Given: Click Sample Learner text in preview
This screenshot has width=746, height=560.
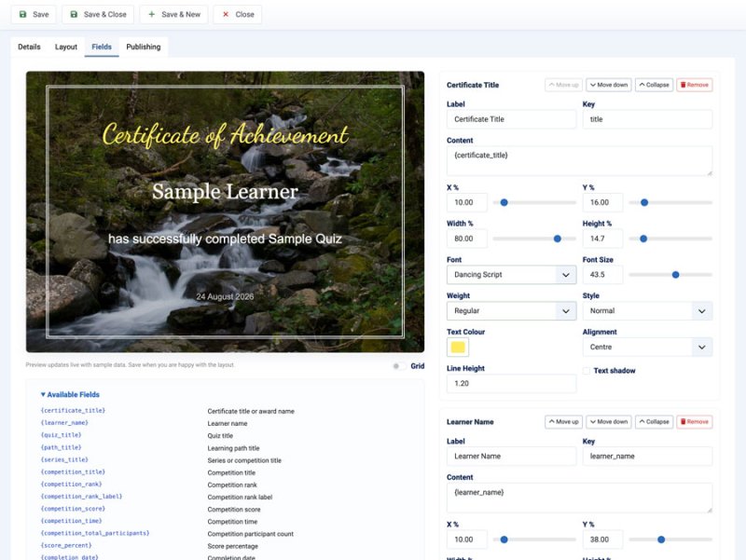Looking at the screenshot, I should (225, 192).
